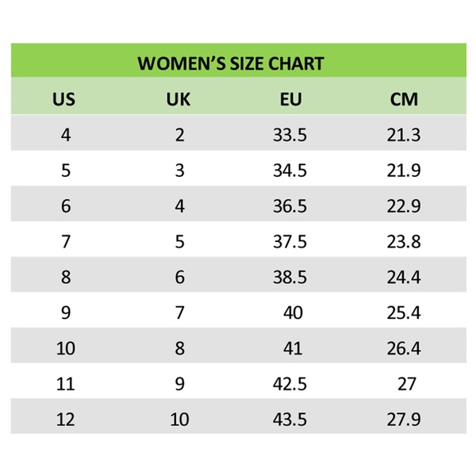The width and height of the screenshot is (476, 476).
Task: Select the UK column header
Action: (179, 100)
